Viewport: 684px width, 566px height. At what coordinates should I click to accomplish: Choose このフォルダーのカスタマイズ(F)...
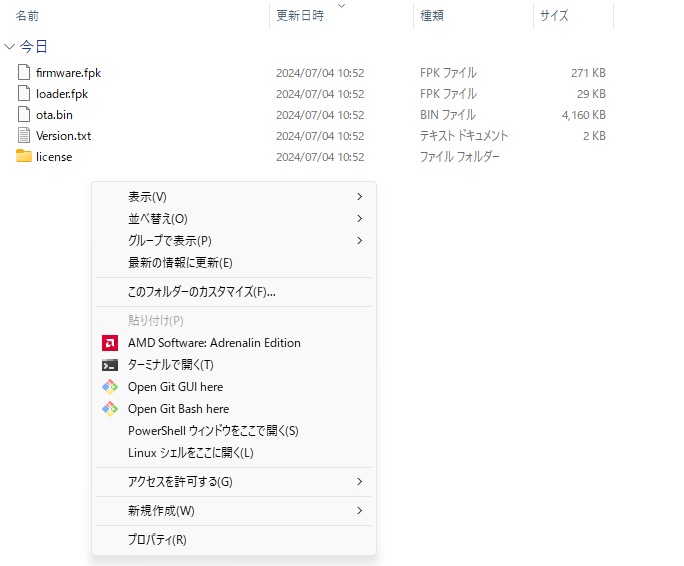pyautogui.click(x=234, y=292)
